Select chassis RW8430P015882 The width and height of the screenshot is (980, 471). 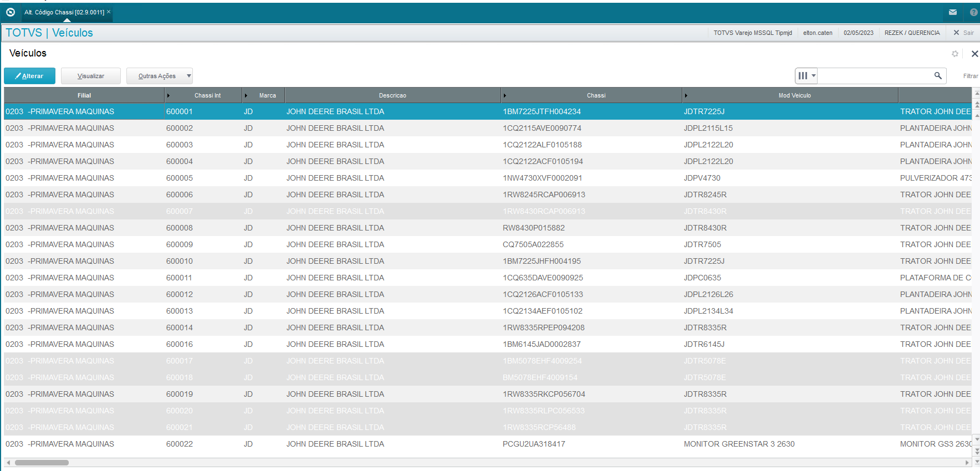(x=534, y=228)
